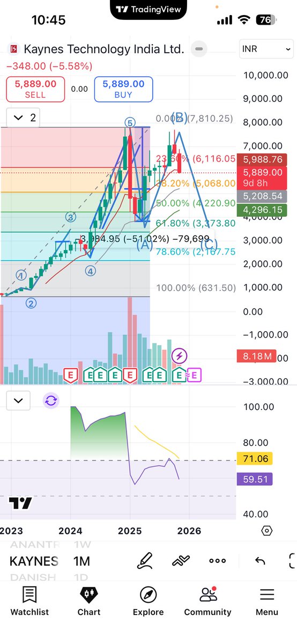Tap the 5,208.54 grey price label
This screenshot has width=297, height=644.
[x=263, y=197]
